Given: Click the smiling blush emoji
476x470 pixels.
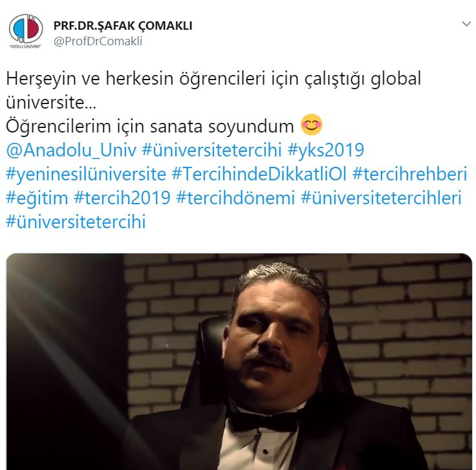Looking at the screenshot, I should point(311,125).
